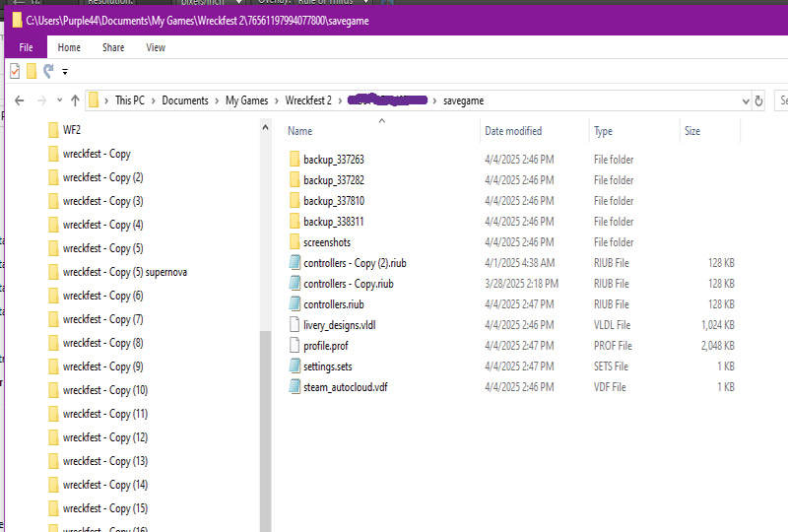Open the Home ribbon tab
Image resolution: width=788 pixels, height=532 pixels.
click(x=69, y=47)
